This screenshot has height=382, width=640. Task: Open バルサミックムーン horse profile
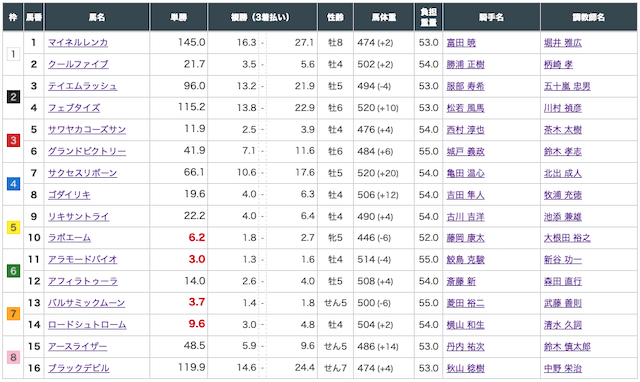(87, 303)
